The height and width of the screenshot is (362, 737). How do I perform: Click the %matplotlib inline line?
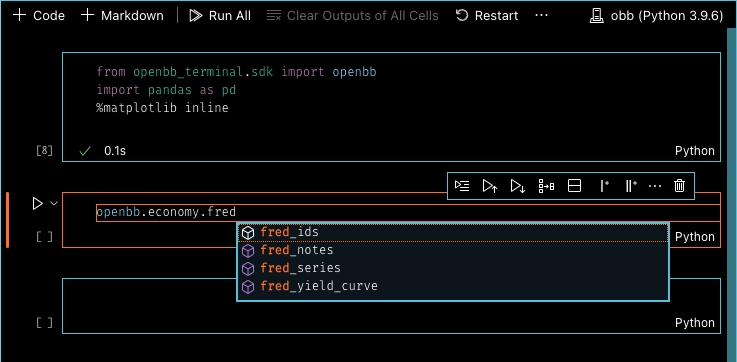[162, 108]
